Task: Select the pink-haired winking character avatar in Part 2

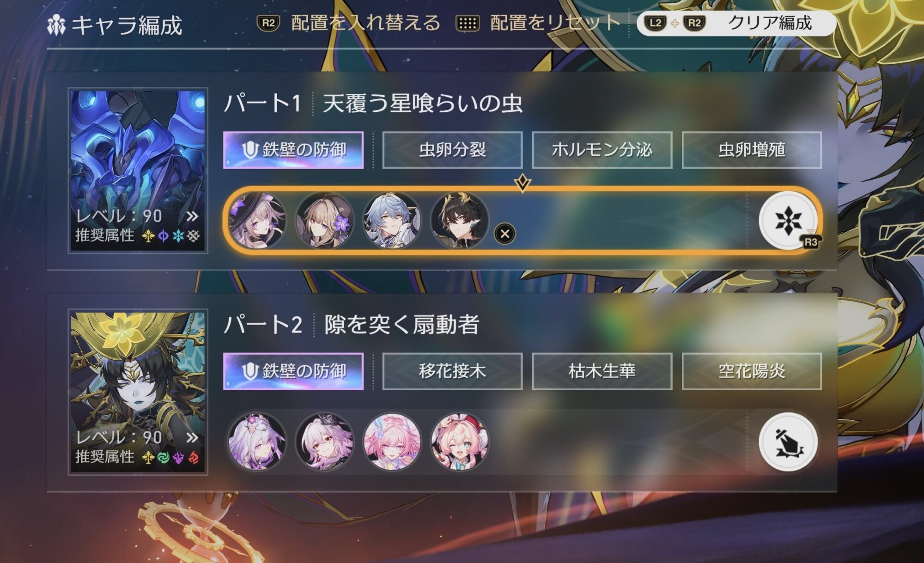Action: pos(460,442)
